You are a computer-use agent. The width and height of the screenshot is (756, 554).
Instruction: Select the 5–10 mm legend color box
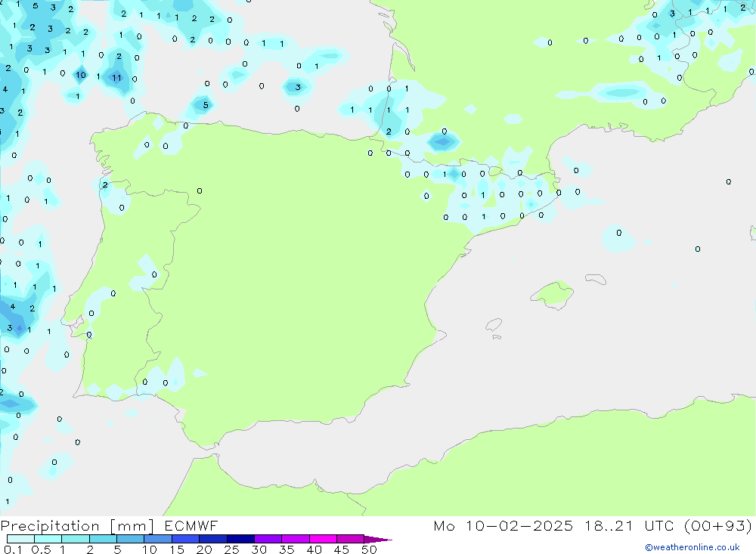(x=130, y=539)
